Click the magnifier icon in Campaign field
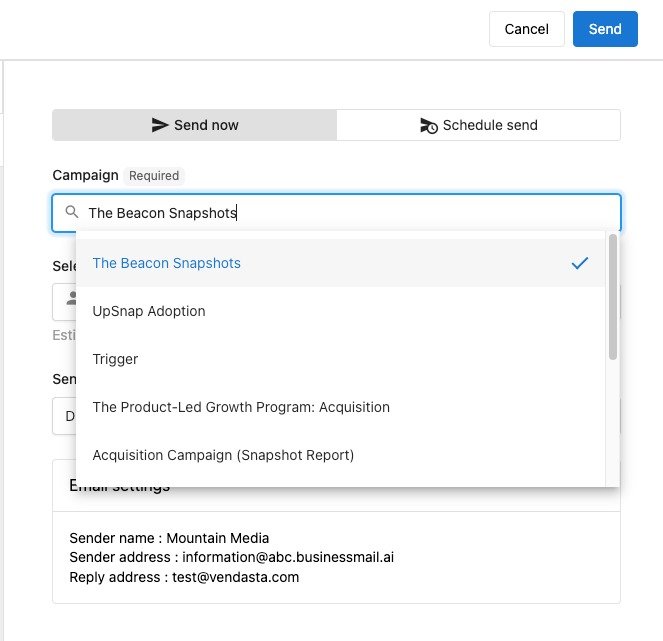This screenshot has width=663, height=641. (71, 212)
